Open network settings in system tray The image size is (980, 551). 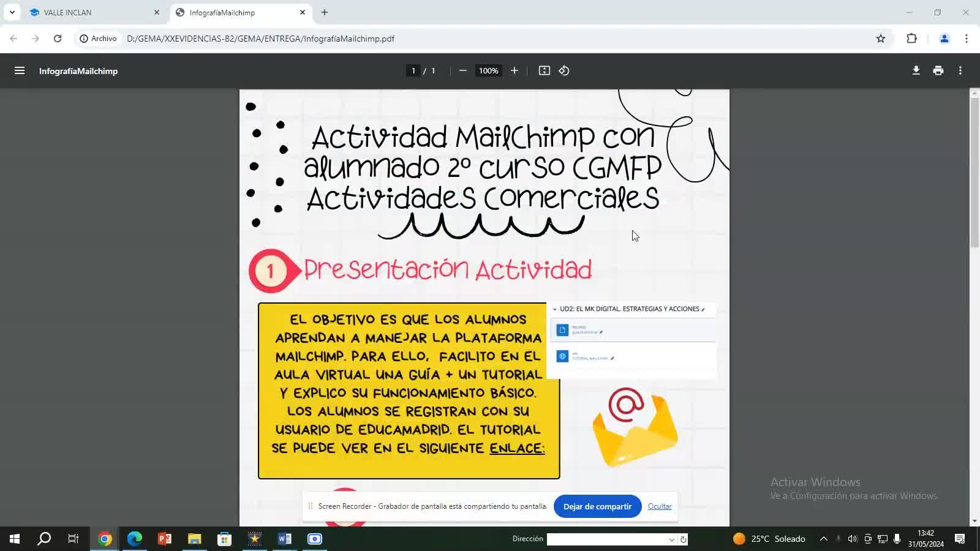[x=883, y=539]
